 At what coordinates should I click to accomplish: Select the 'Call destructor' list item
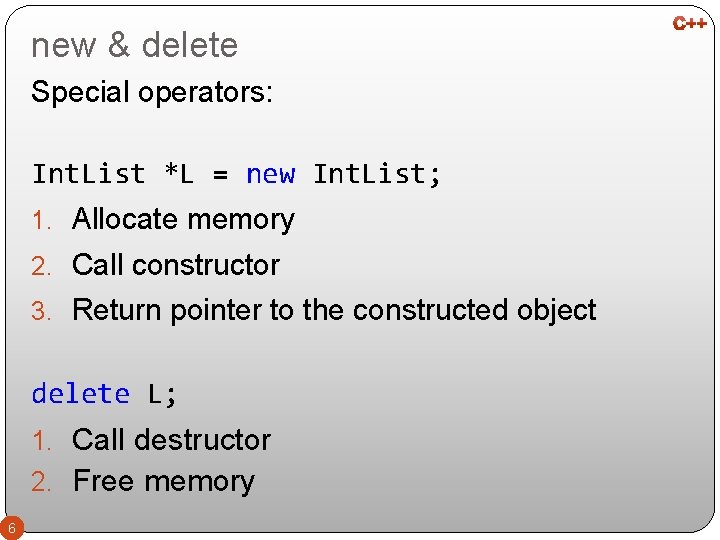(171, 440)
